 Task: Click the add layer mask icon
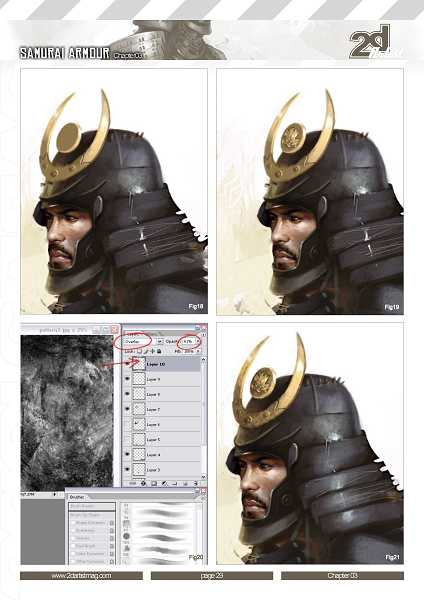154,484
